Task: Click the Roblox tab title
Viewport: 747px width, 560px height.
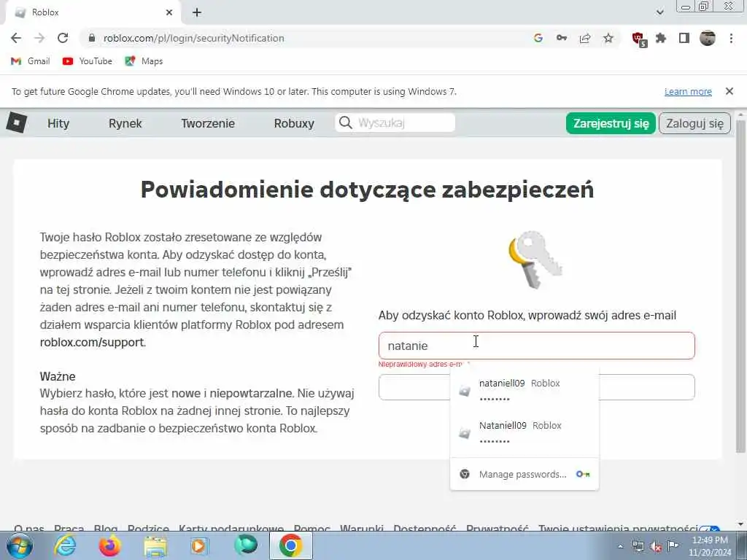Action: [45, 12]
